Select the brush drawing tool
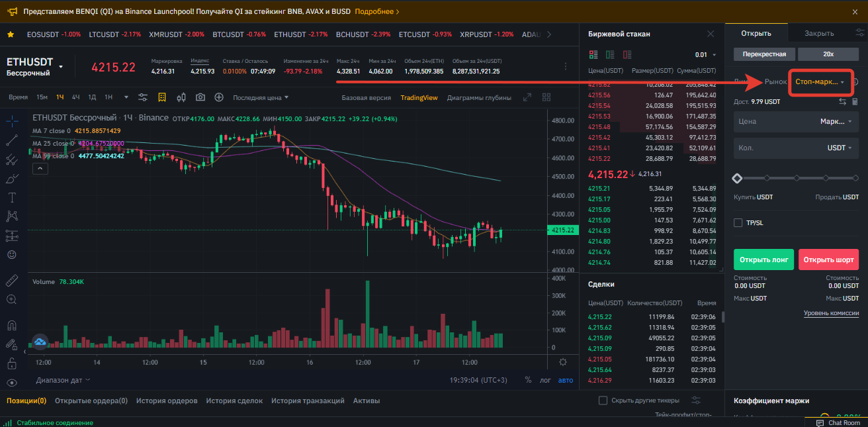The image size is (868, 427). coord(12,178)
